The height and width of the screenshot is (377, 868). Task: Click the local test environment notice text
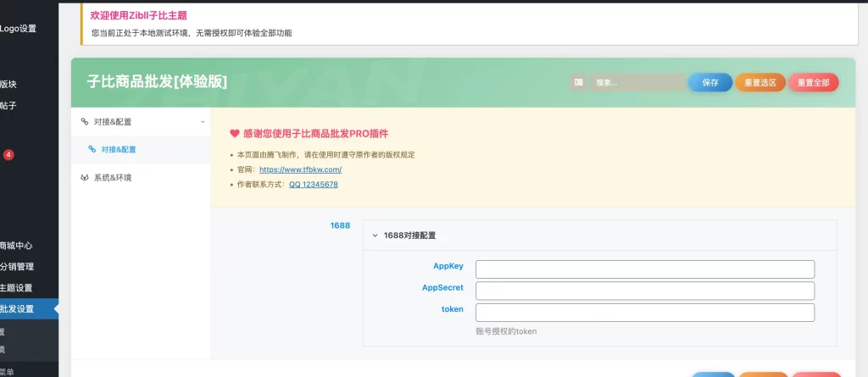pos(192,33)
